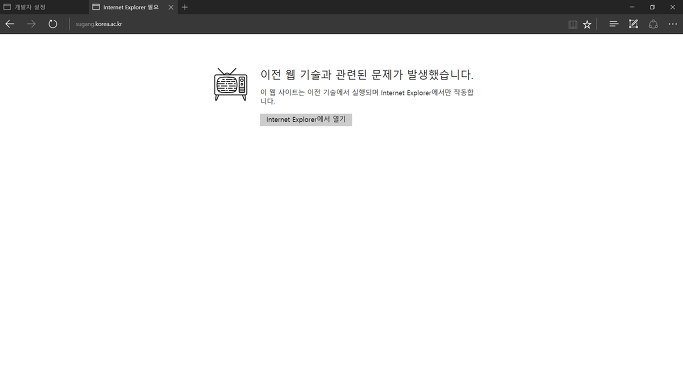Click 'Internet Explorer에서 열기' button

(x=306, y=119)
